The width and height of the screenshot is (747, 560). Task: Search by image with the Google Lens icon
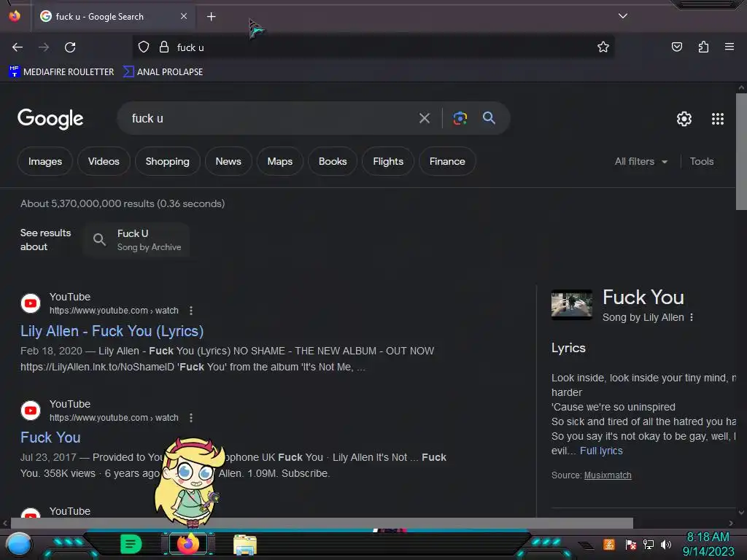pyautogui.click(x=460, y=118)
